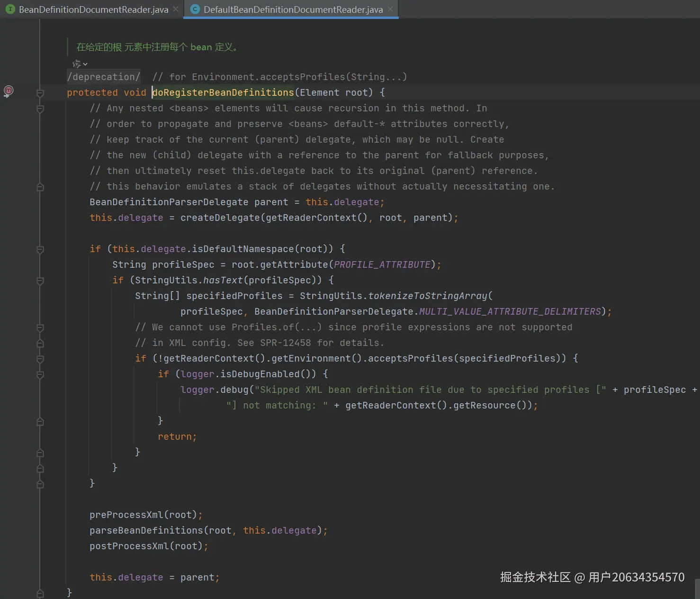Screen dimensions: 700x599
Task: Click BeanDefinitionParserDelegate type in parent declaration
Action: coord(169,202)
